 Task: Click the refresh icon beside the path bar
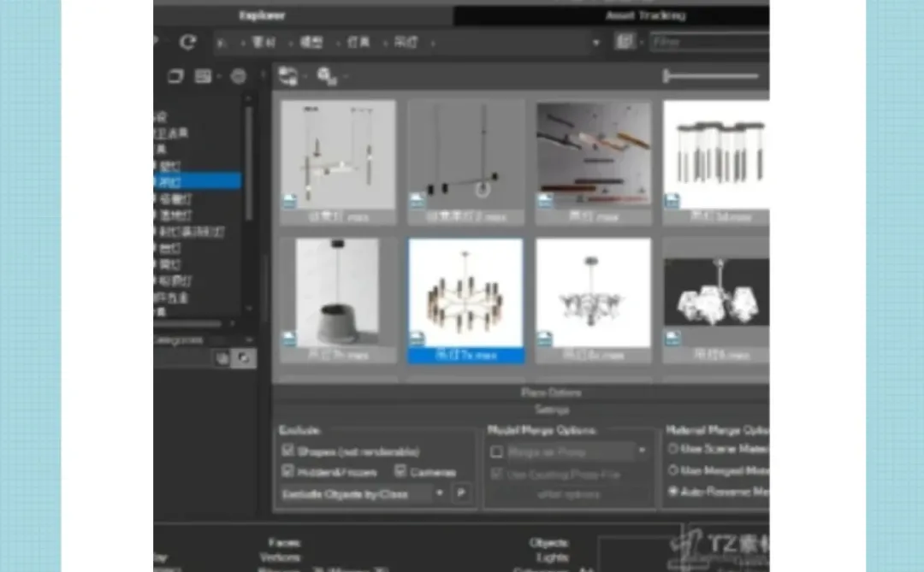187,42
